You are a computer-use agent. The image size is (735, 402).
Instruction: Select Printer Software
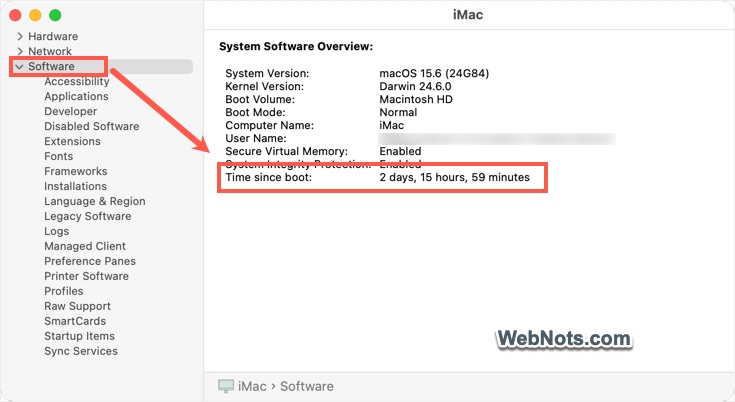pyautogui.click(x=86, y=276)
